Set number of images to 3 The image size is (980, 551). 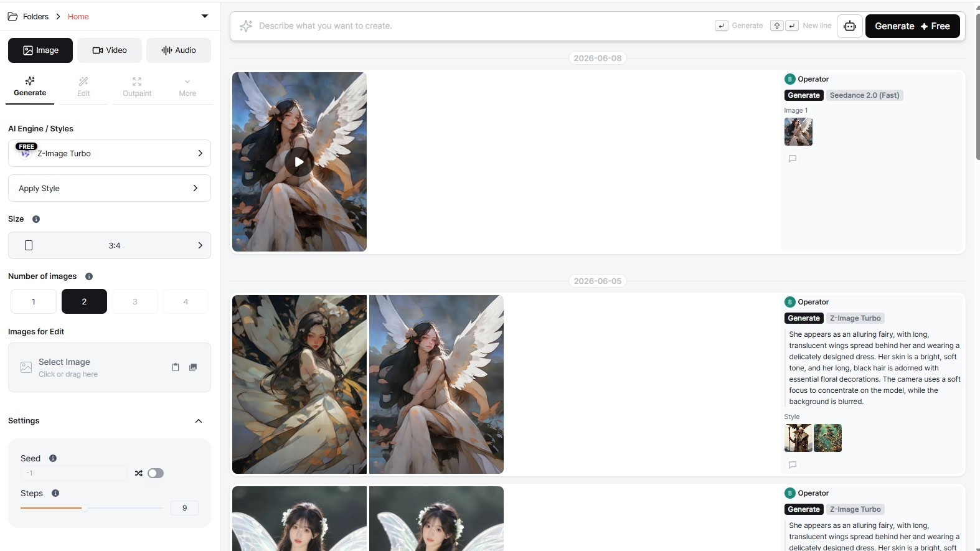pos(135,301)
